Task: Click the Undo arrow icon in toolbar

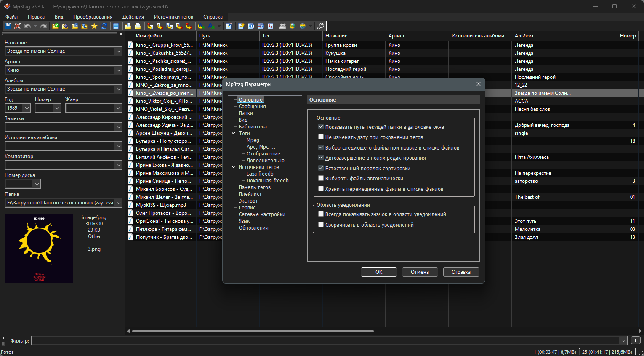Action: [x=27, y=26]
